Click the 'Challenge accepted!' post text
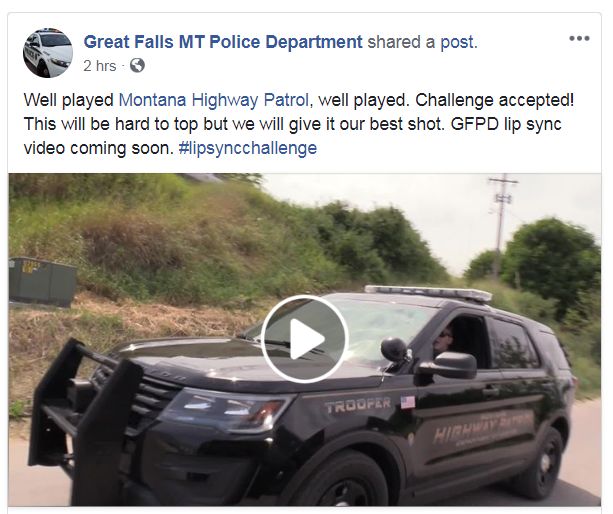Viewport: 613px width, 514px height. [x=495, y=100]
